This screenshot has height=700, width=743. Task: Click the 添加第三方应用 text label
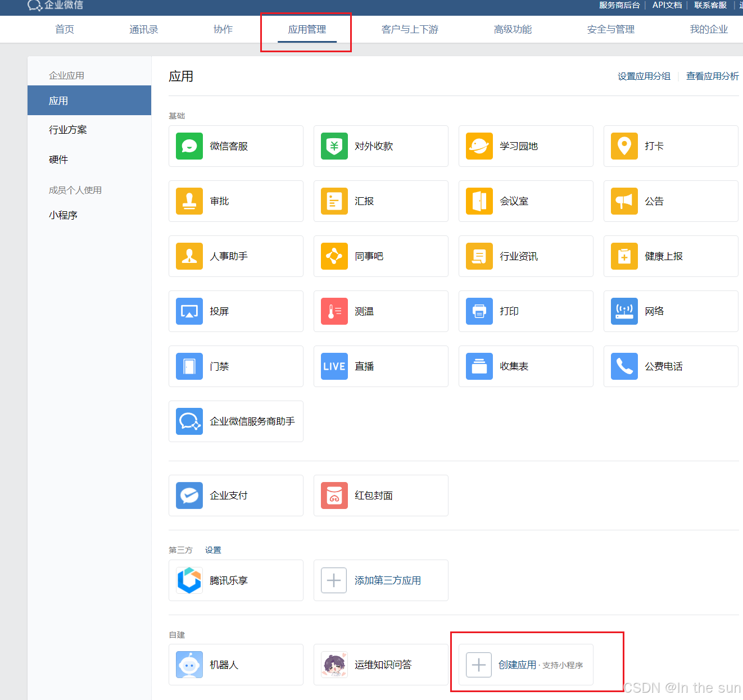click(x=388, y=580)
